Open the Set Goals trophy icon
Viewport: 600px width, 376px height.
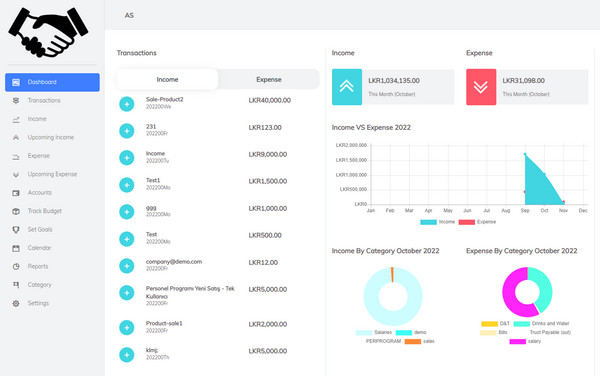click(16, 230)
